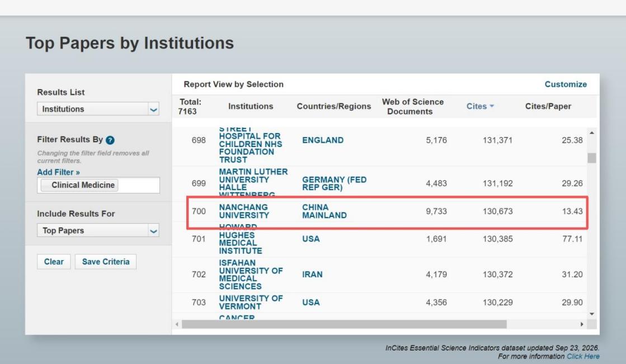Click the vertical scrollbar thumb

coord(592,158)
